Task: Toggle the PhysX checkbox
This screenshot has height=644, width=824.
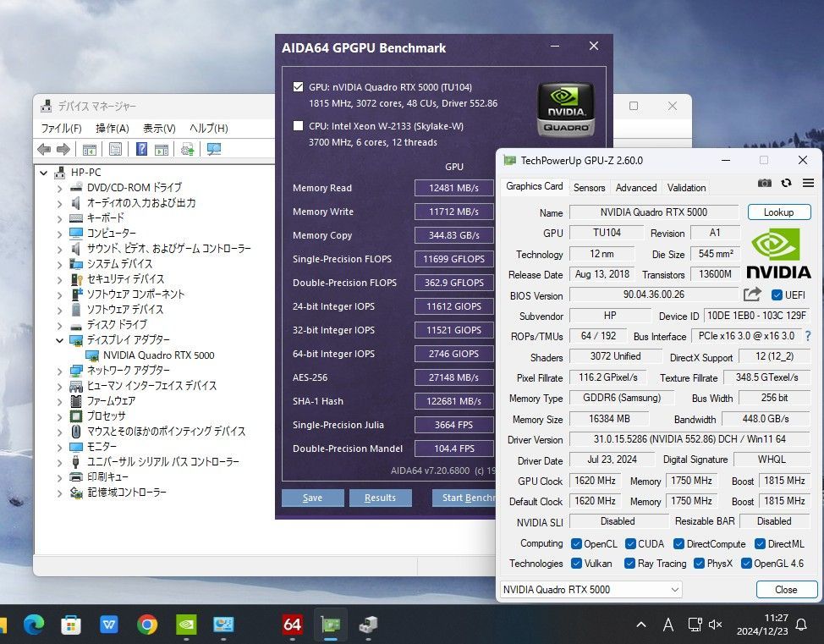Action: pos(699,563)
